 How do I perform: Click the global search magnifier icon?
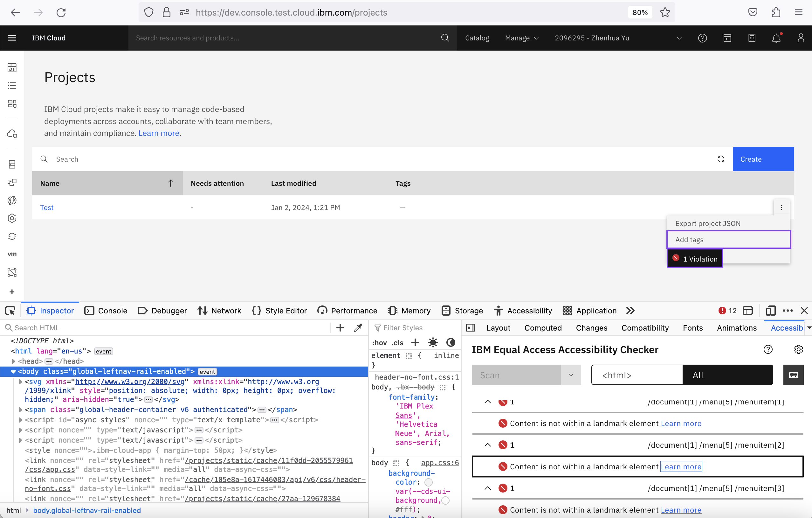(445, 38)
